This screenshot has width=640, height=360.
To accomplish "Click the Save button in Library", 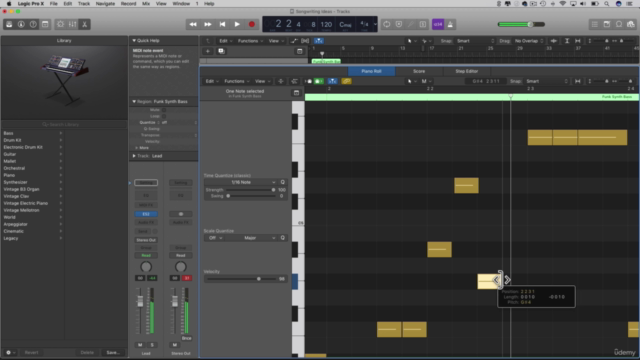I will [x=113, y=352].
